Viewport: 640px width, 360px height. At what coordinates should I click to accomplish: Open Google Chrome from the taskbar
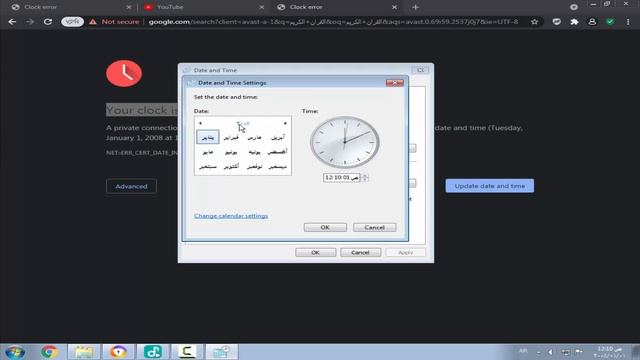tap(49, 352)
